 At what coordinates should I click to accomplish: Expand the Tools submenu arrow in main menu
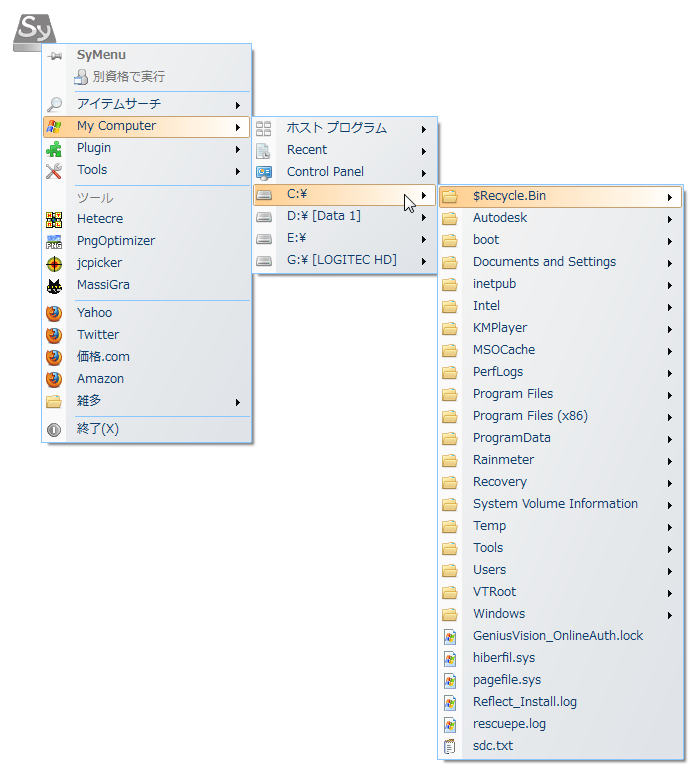click(x=238, y=171)
